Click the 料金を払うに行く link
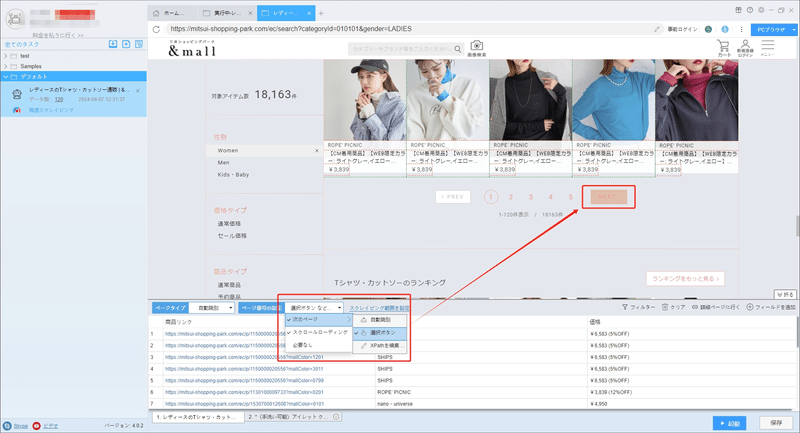The height and width of the screenshot is (433, 800). coord(58,35)
